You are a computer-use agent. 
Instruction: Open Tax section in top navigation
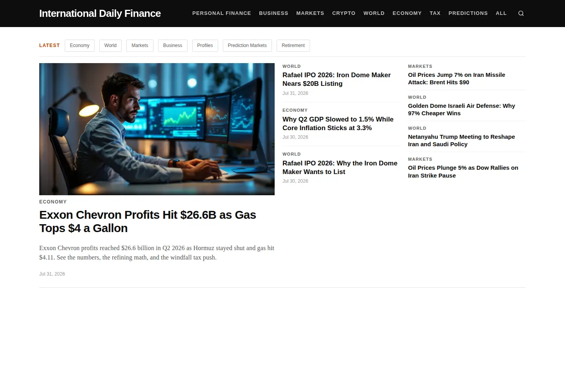coord(435,13)
